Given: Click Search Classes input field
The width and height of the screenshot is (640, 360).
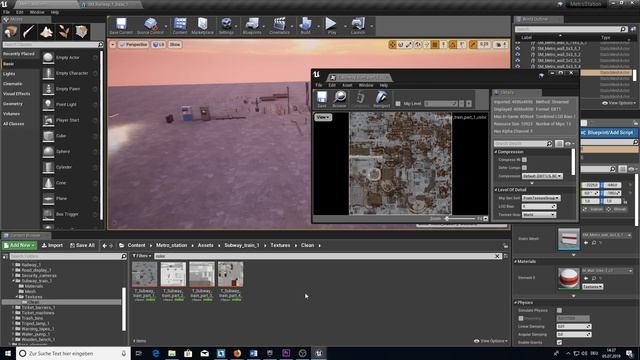Looking at the screenshot, I should pyautogui.click(x=53, y=44).
